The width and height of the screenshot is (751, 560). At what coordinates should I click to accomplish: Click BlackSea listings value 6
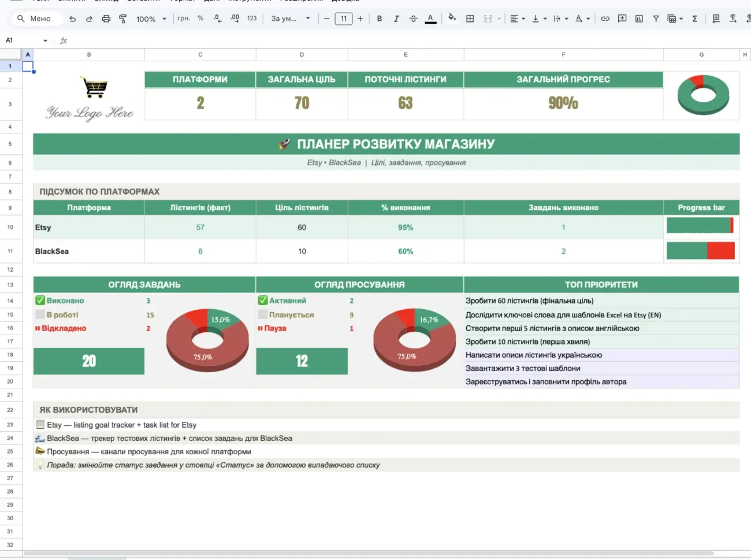tap(200, 251)
